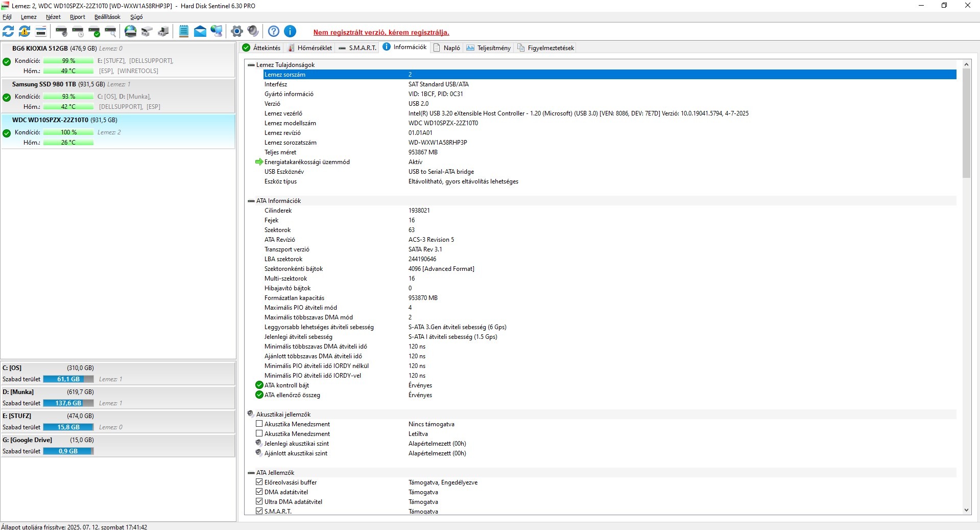Select the C: [OS] partition
The height and width of the screenshot is (530, 980).
(118, 374)
